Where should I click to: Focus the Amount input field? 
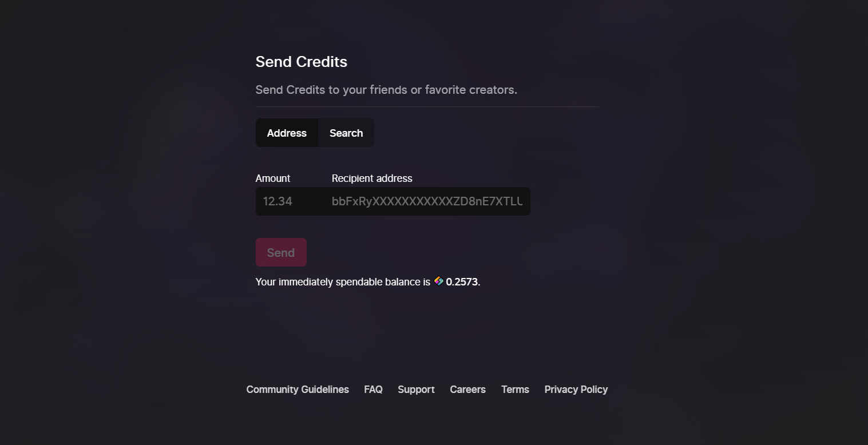click(x=290, y=201)
